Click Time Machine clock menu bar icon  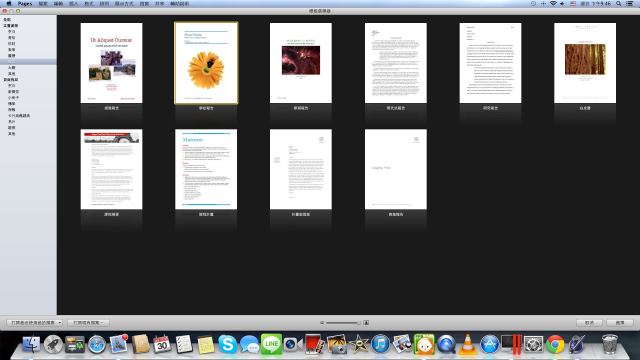(x=533, y=4)
